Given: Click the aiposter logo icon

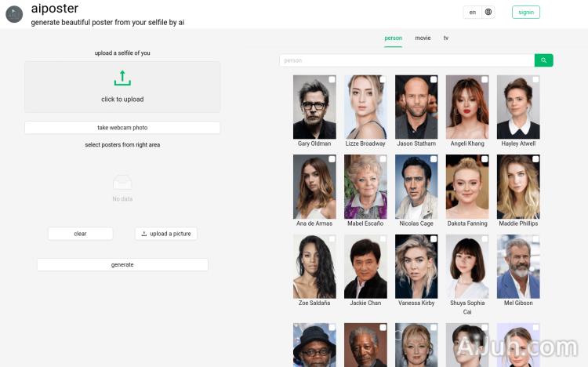Looking at the screenshot, I should [x=14, y=14].
